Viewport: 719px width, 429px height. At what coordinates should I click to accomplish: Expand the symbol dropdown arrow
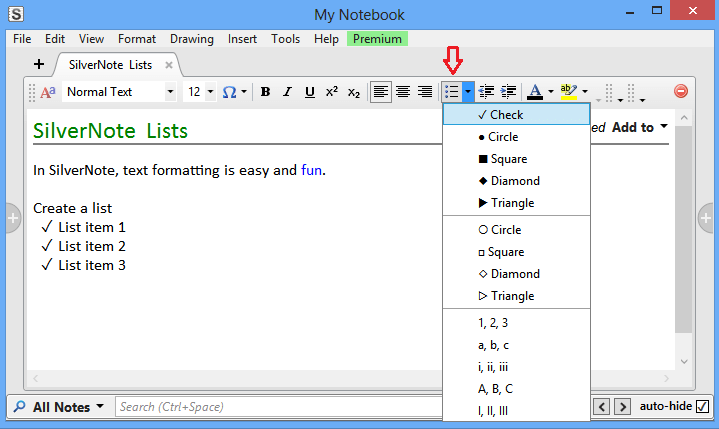(244, 92)
